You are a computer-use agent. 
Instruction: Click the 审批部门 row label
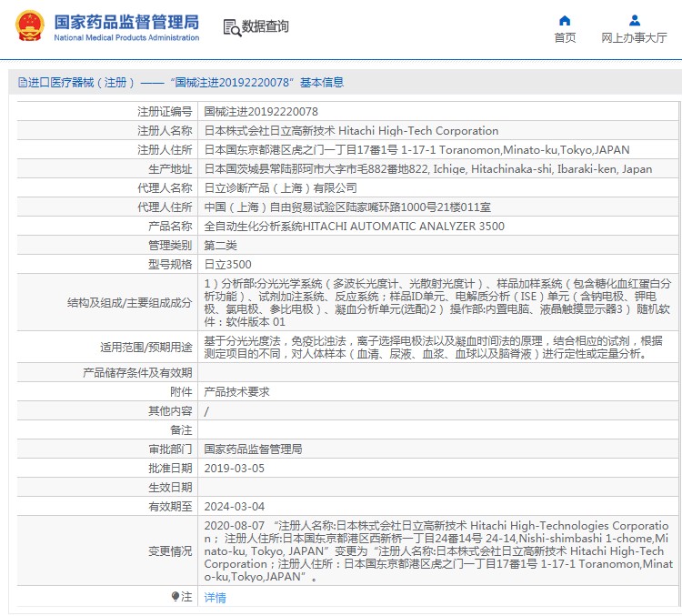tap(170, 449)
